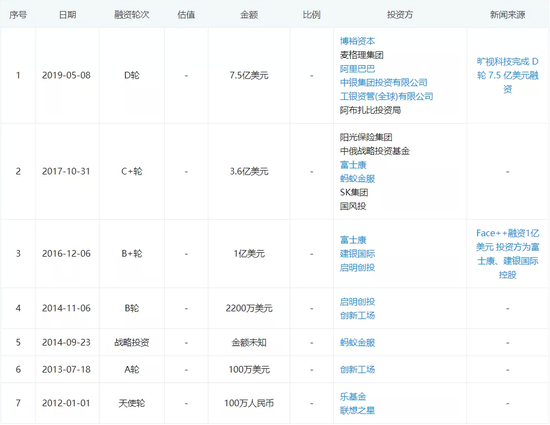Select the 融资轮次 column header

(132, 15)
